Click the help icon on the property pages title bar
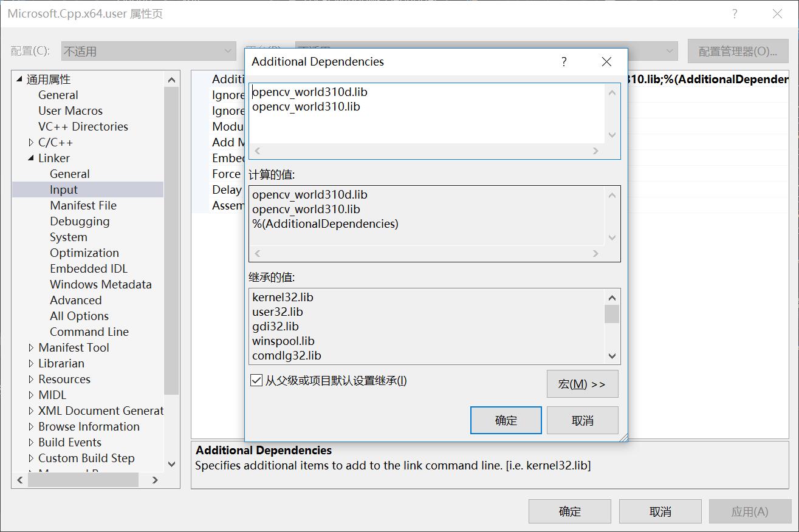 [735, 13]
